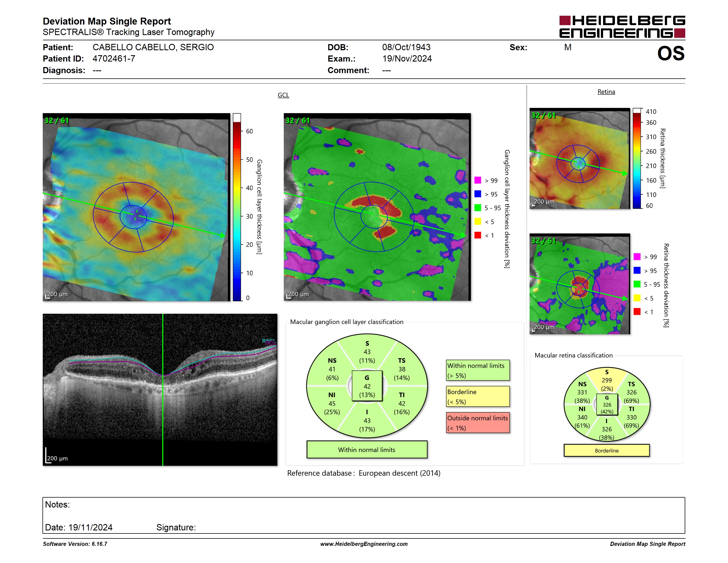Click the exam date 19/Nov/2024
Screen dimensions: 728x563
(x=407, y=59)
